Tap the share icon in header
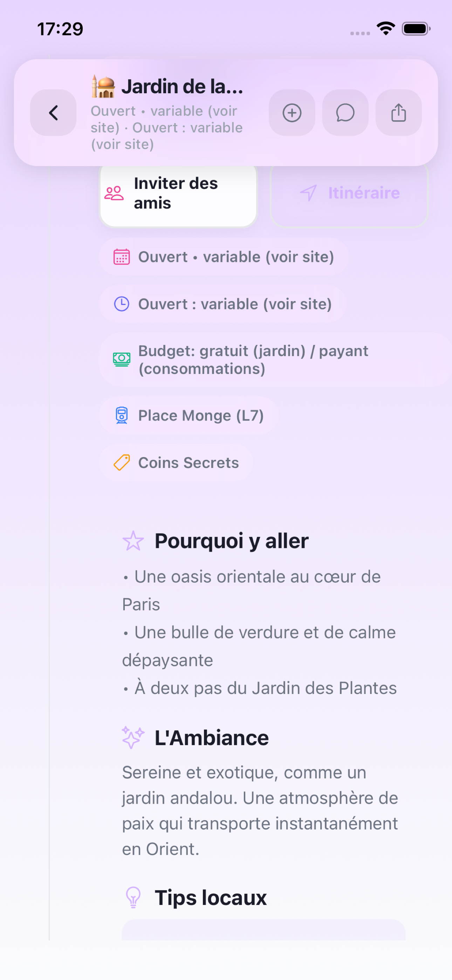 (398, 113)
